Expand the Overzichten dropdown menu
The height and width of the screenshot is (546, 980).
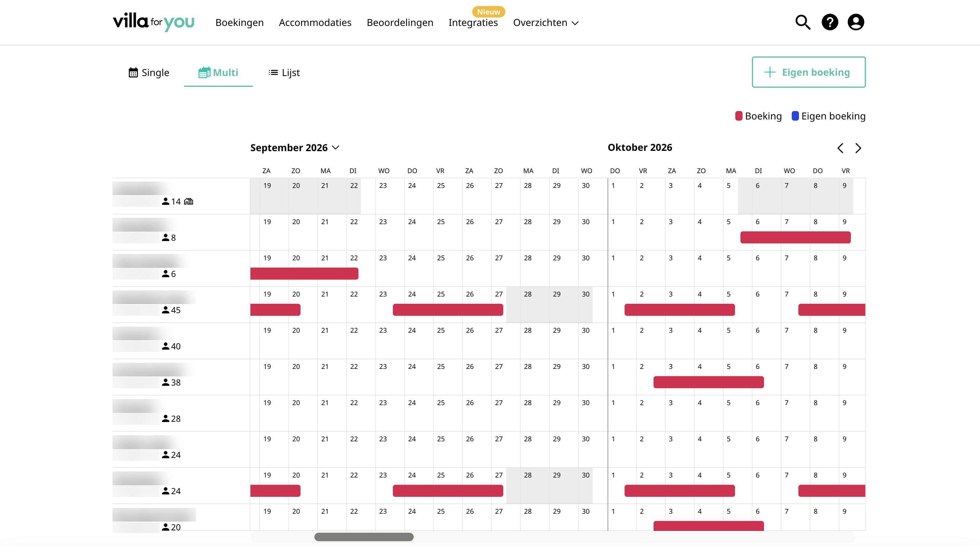click(546, 22)
